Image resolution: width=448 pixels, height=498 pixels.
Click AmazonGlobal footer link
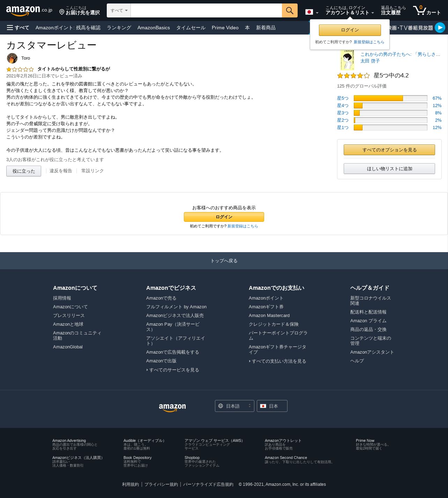68,347
